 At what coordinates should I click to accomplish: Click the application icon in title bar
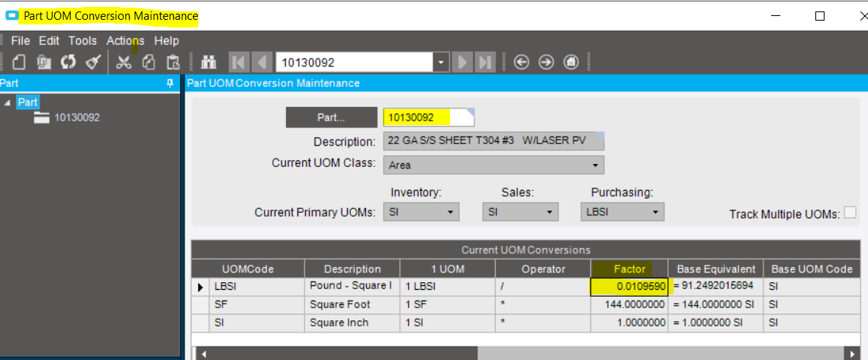point(11,16)
